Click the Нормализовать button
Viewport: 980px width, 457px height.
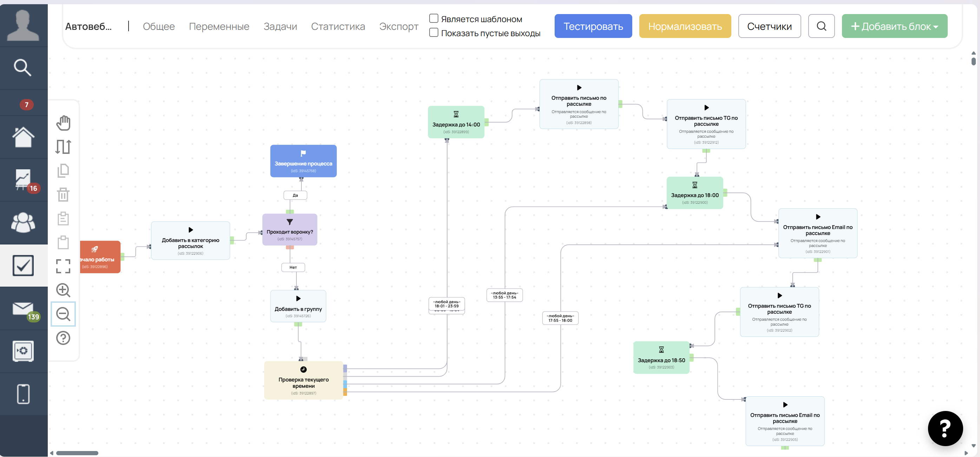[x=685, y=26]
